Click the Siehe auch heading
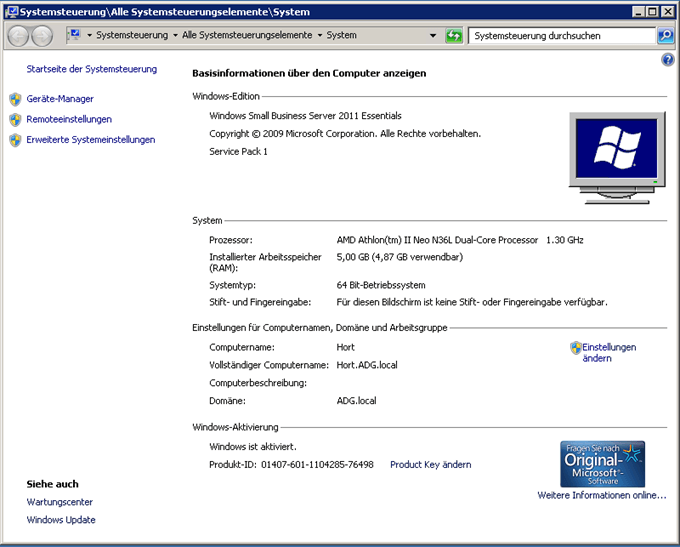Screen dimensions: 680x547 coord(52,484)
